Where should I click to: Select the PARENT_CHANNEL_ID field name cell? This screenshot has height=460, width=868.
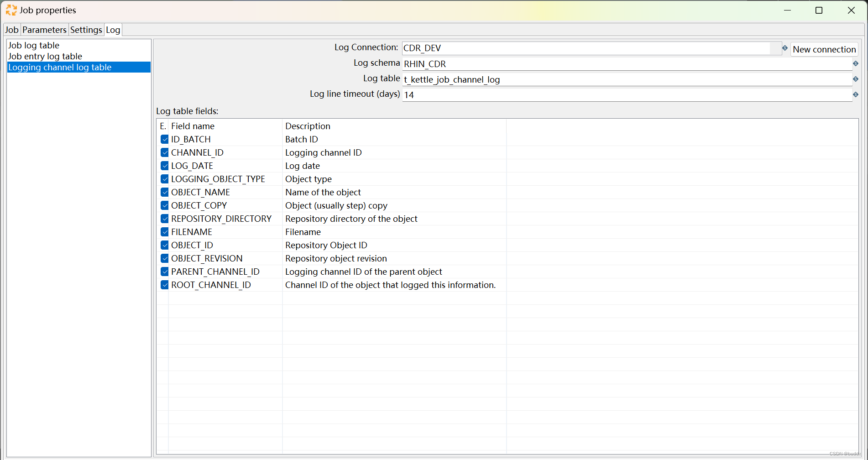click(x=225, y=272)
